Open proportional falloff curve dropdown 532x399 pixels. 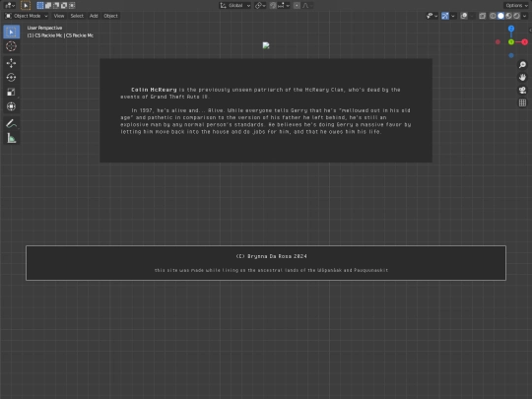click(x=307, y=6)
